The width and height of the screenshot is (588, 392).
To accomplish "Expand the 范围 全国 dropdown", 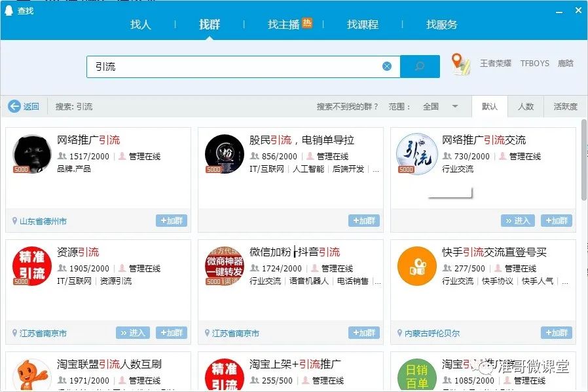I will tap(440, 107).
